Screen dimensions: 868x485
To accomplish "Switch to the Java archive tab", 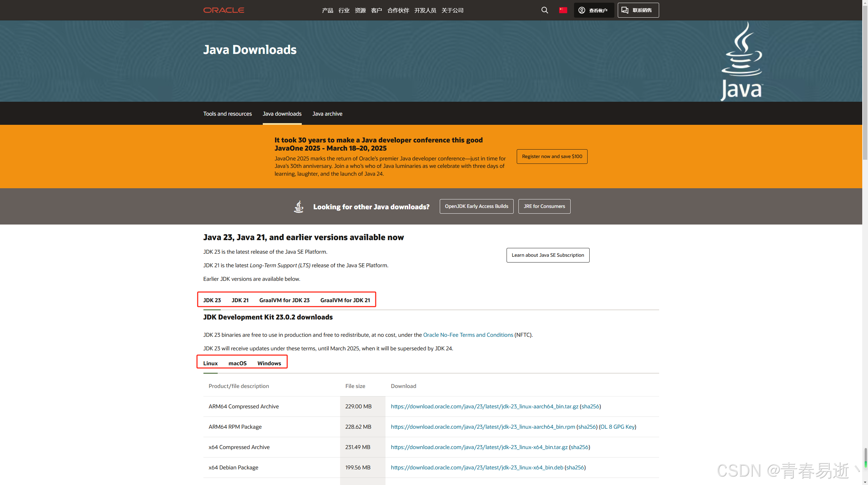I will click(x=327, y=114).
